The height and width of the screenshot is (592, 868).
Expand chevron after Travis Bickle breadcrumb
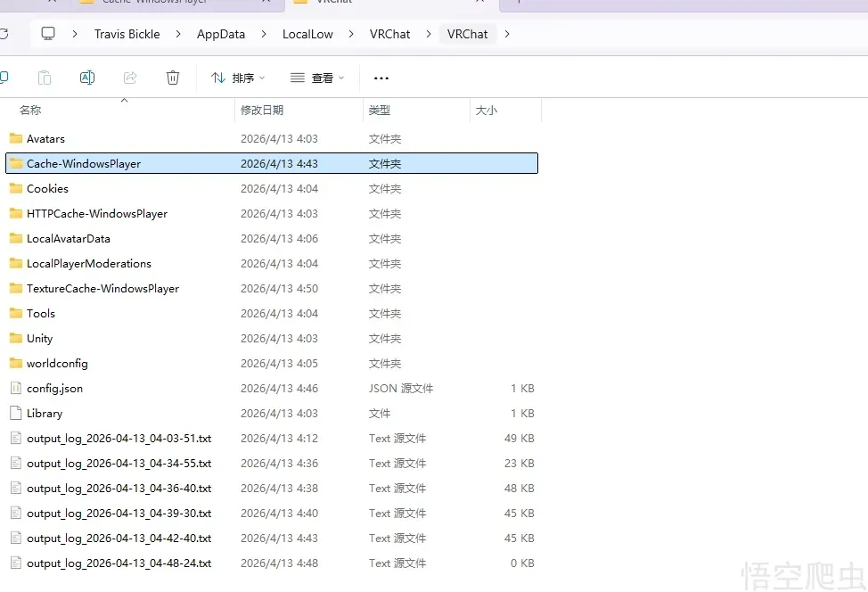(178, 34)
